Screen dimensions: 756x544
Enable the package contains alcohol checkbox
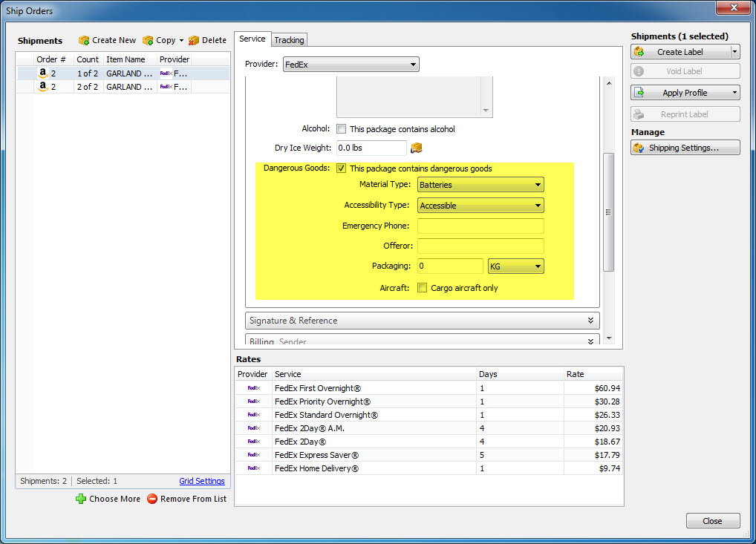coord(342,129)
